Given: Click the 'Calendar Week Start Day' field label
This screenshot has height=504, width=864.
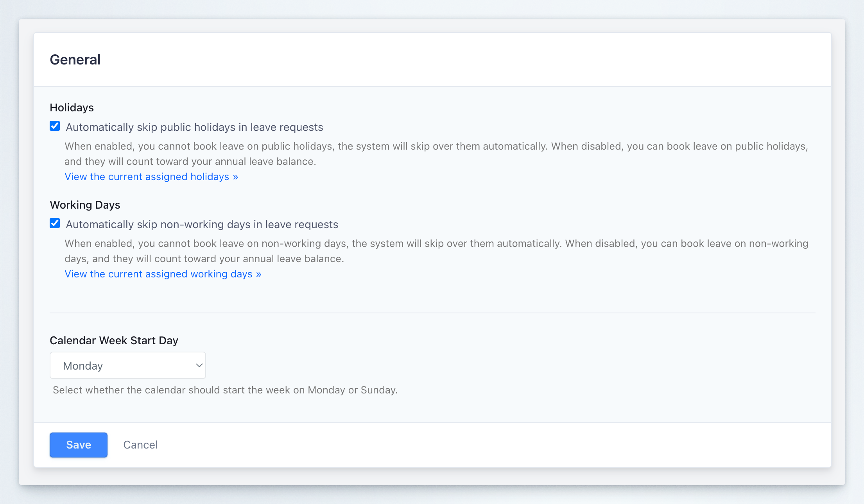Looking at the screenshot, I should (114, 341).
